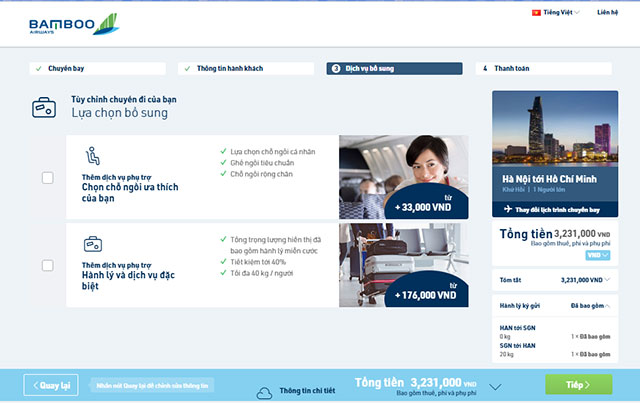This screenshot has width=640, height=403.
Task: Click the Quay lại back button
Action: tap(52, 384)
